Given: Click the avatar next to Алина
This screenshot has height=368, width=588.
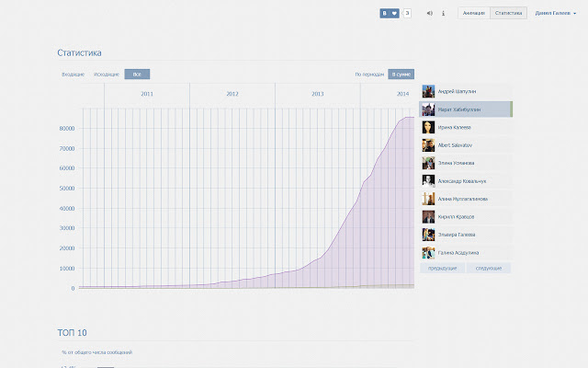Looking at the screenshot, I should [428, 199].
